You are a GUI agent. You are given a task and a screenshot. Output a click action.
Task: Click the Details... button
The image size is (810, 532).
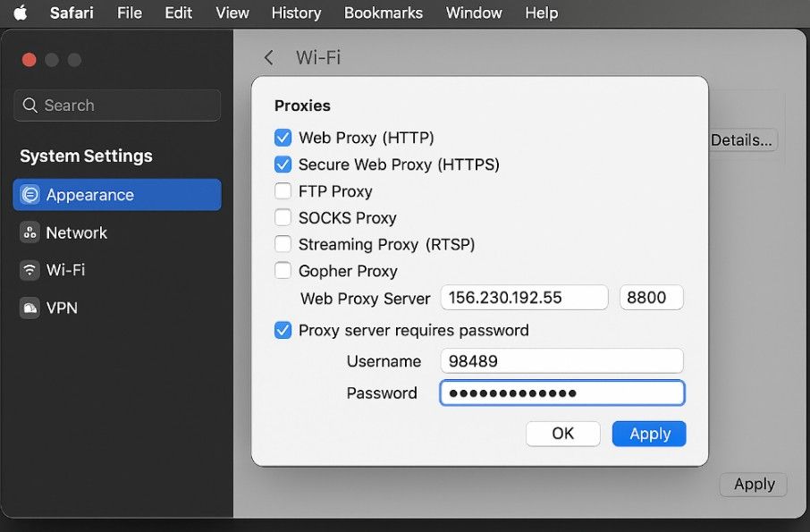tap(742, 140)
